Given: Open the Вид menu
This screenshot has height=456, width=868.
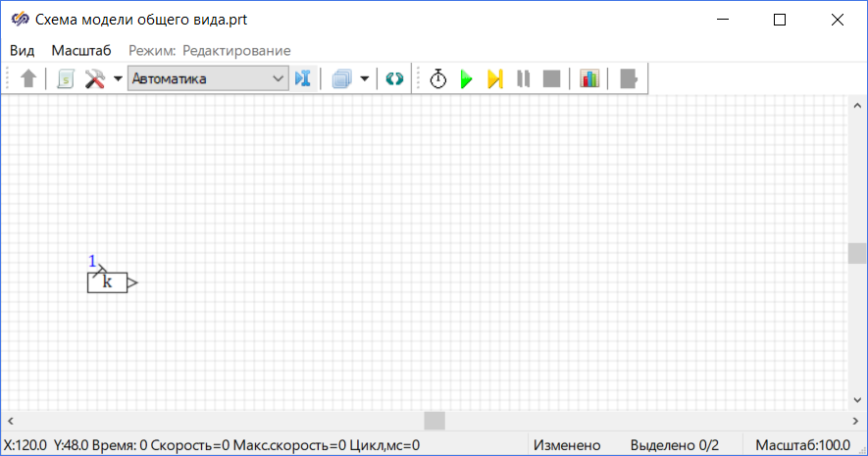Looking at the screenshot, I should point(22,50).
